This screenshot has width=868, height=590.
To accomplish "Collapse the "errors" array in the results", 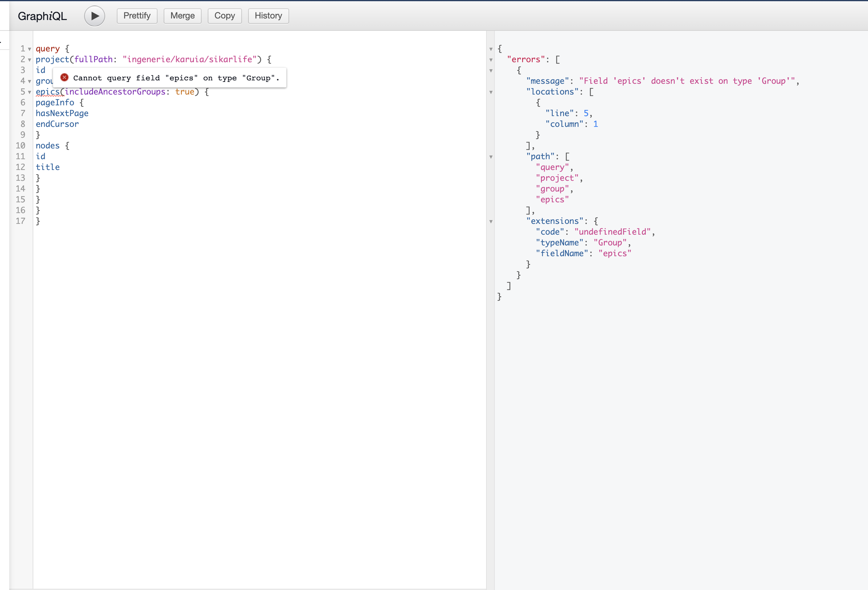I will pos(491,60).
